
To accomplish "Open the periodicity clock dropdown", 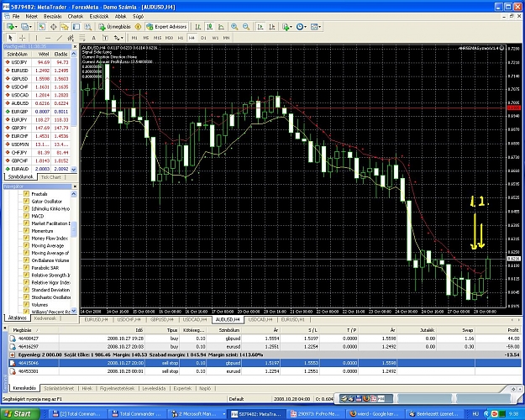I will coord(301,27).
